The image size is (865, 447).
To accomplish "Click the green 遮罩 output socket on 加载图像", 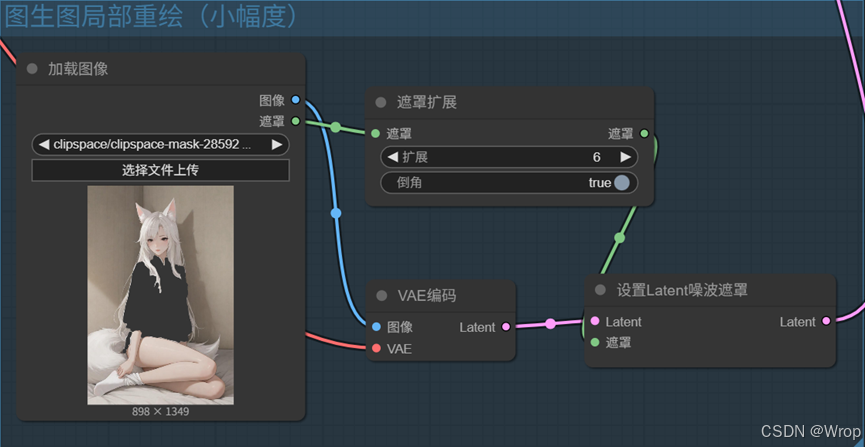I will pos(296,120).
